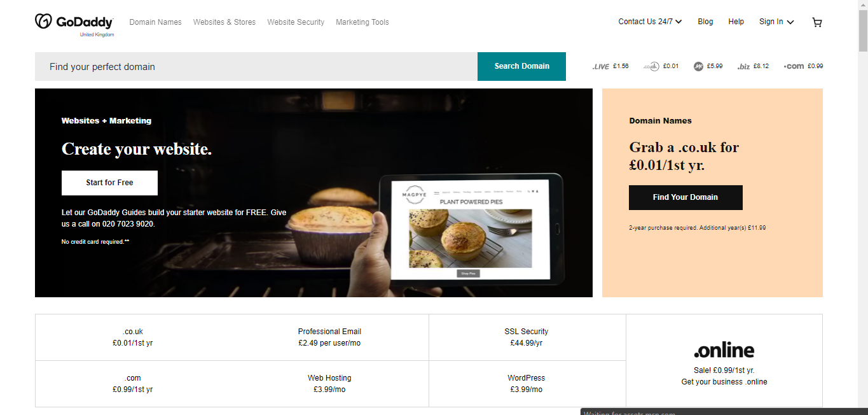This screenshot has height=415, width=868.
Task: Click the Start for Free button
Action: tap(109, 183)
